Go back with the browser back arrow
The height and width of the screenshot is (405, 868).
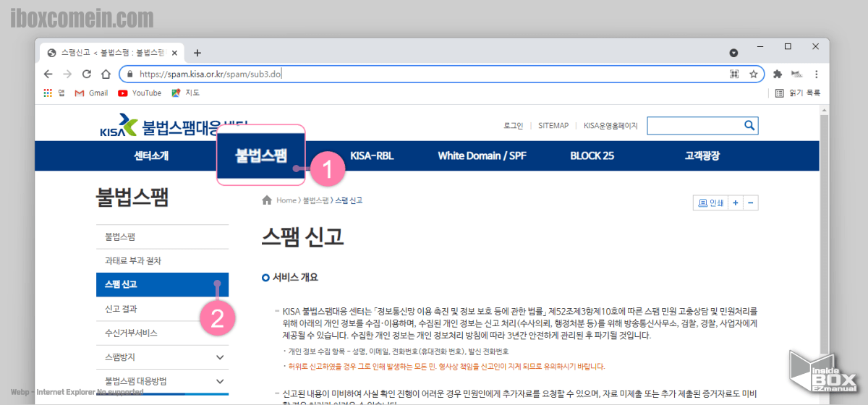(x=48, y=74)
